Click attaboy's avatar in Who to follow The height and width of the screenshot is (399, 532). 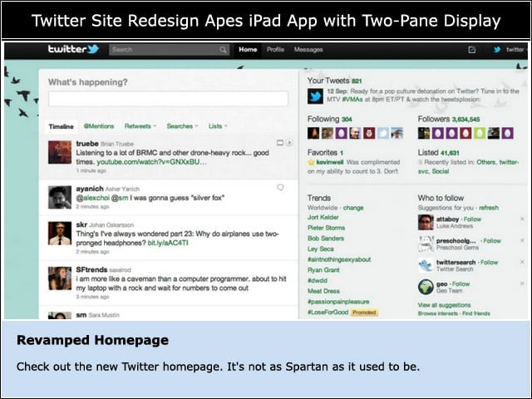click(426, 222)
